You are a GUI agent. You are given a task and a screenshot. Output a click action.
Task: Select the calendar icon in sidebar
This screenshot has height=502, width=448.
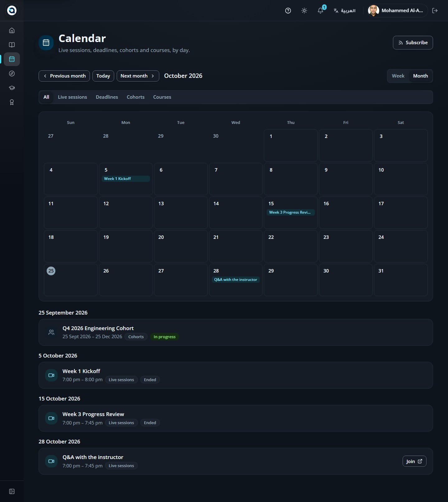click(12, 59)
